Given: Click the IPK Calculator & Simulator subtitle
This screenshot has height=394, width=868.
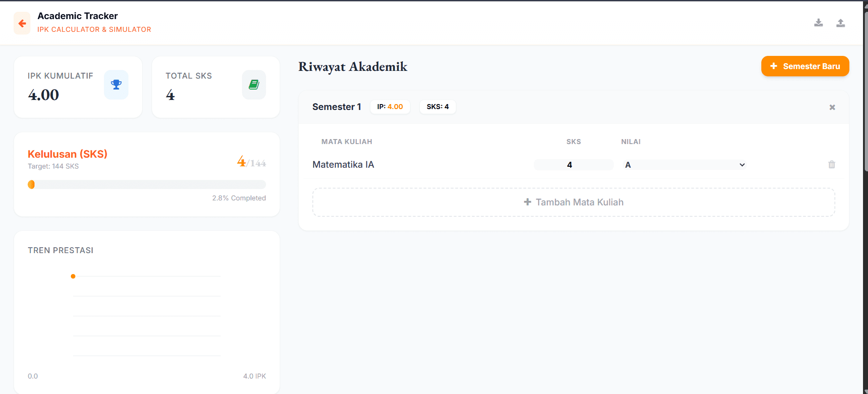Looking at the screenshot, I should point(94,30).
